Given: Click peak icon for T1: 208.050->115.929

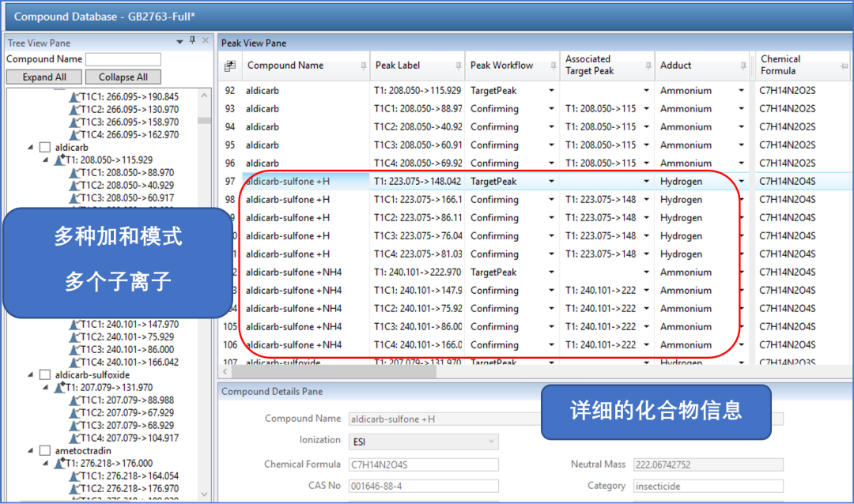Looking at the screenshot, I should point(58,160).
